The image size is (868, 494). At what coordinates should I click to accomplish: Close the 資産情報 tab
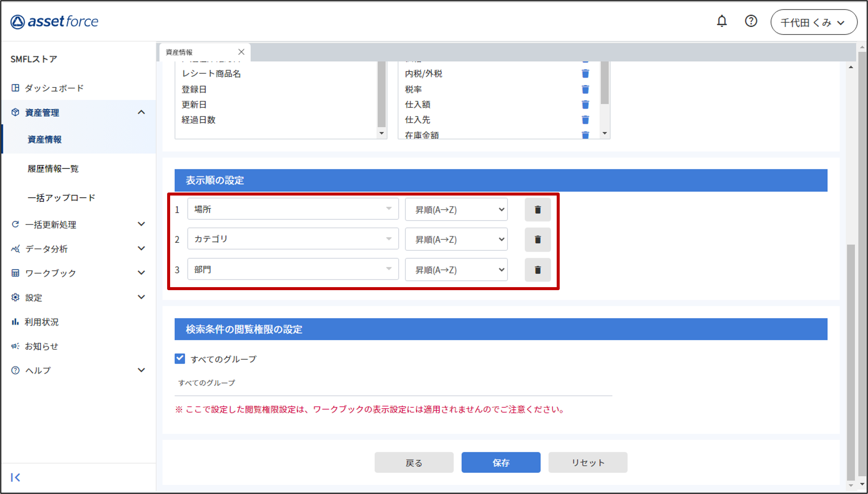click(x=241, y=52)
